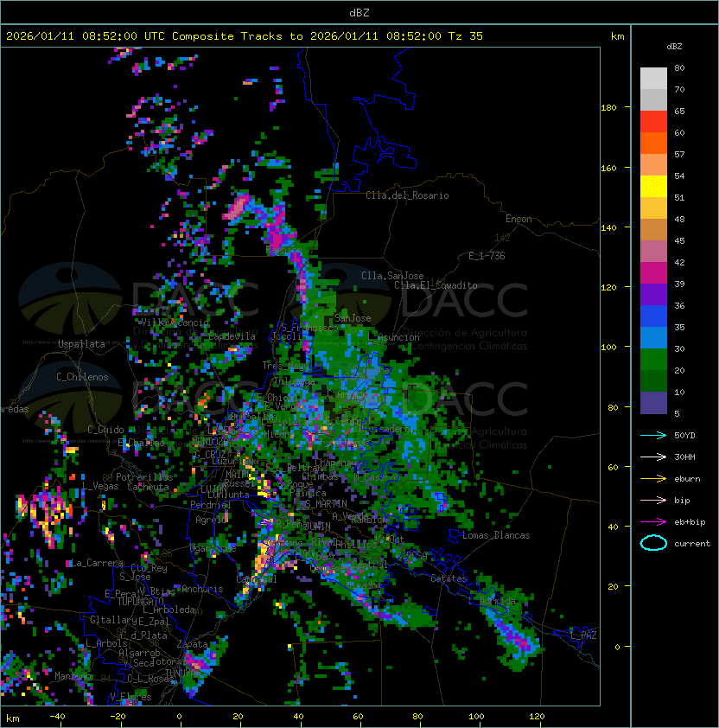Select the yellow 51-54 dBZ swatch
Viewport: 719px width, 728px height.
pyautogui.click(x=653, y=187)
